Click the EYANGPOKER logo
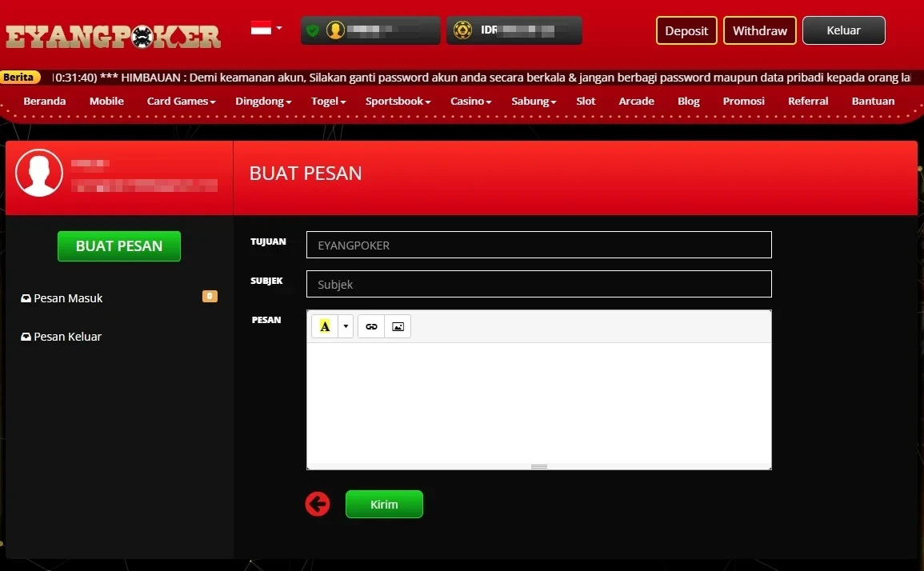Image resolution: width=924 pixels, height=571 pixels. pos(113,36)
